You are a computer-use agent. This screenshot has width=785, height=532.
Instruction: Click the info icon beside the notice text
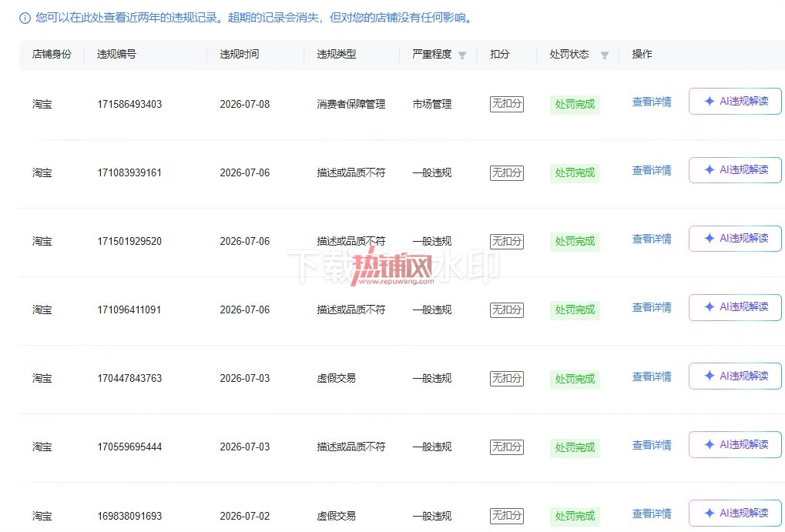[x=25, y=18]
